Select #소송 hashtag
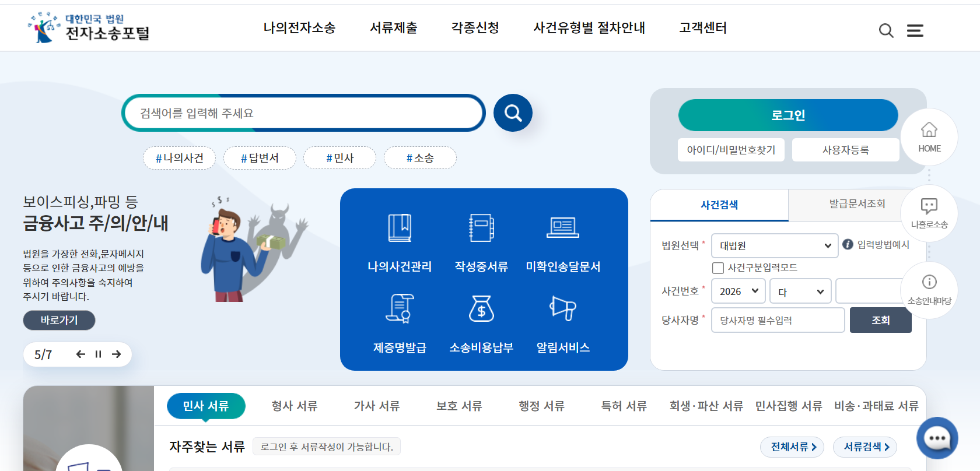The height and width of the screenshot is (471, 980). pos(420,158)
